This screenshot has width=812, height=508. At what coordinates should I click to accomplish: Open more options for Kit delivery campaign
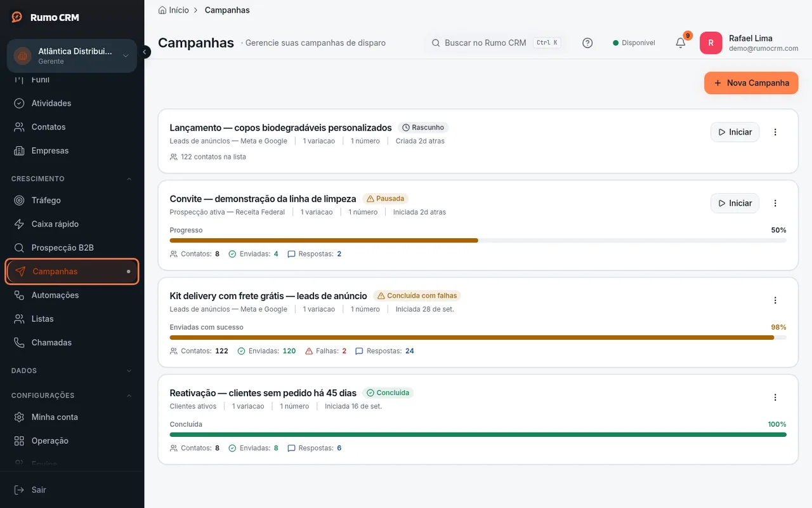(775, 300)
